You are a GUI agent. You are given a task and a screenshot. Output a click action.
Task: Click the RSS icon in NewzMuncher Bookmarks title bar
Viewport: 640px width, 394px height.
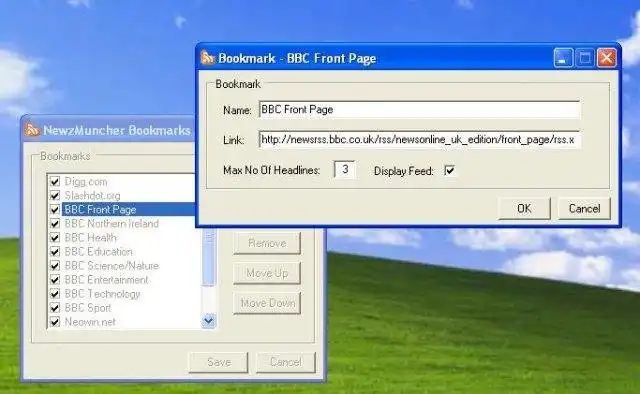(x=31, y=130)
